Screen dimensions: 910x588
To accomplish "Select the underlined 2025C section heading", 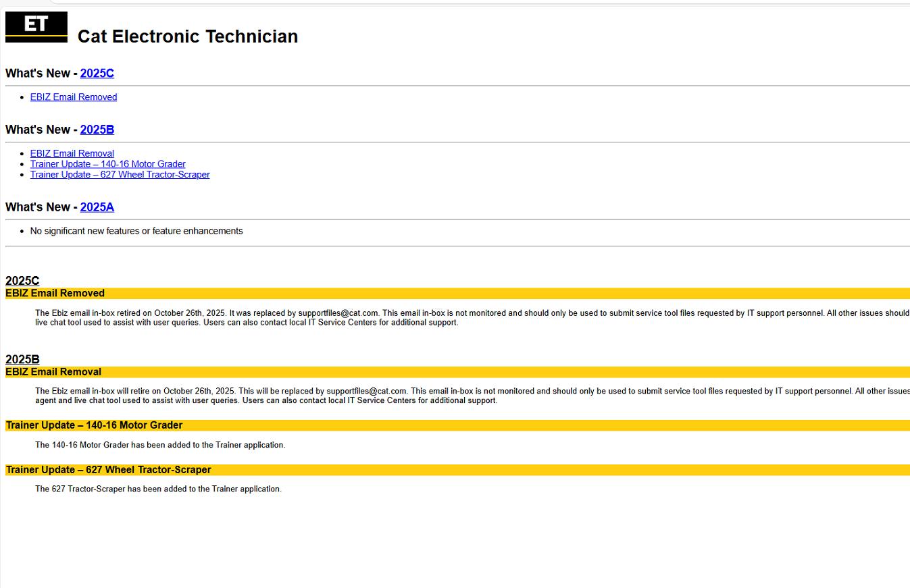I will coord(22,280).
